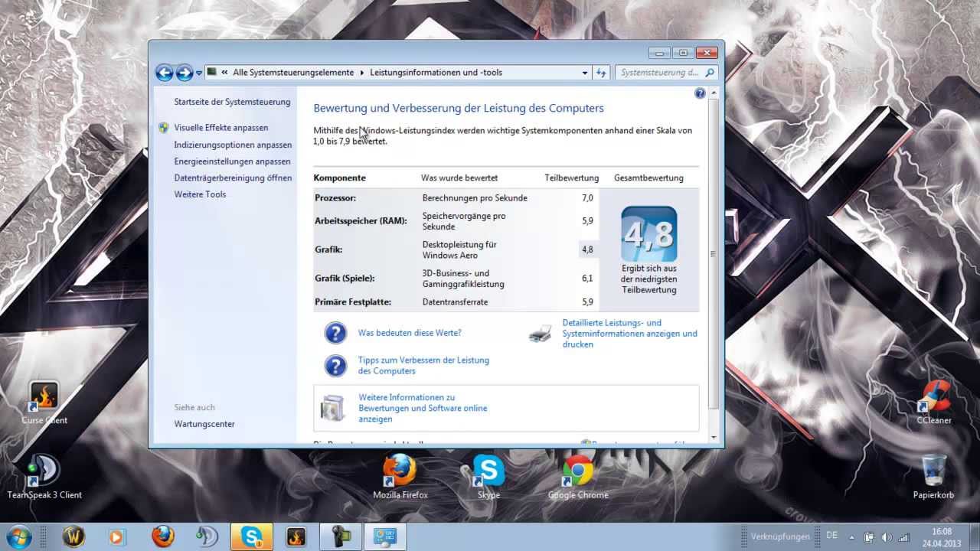
Task: Click the network signal tray icon
Action: coord(903,537)
